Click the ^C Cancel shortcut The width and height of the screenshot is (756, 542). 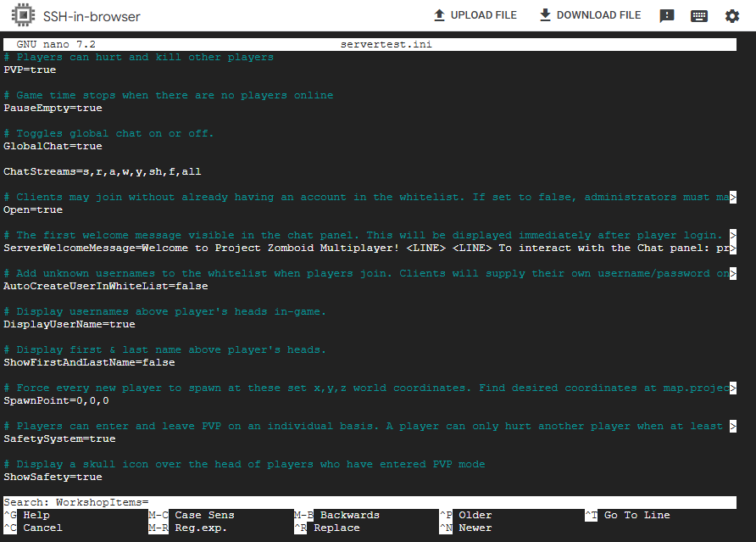pos(33,528)
